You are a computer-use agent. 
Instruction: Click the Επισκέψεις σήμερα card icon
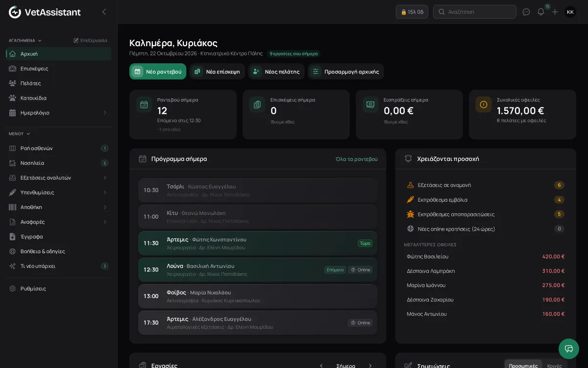coord(257,105)
